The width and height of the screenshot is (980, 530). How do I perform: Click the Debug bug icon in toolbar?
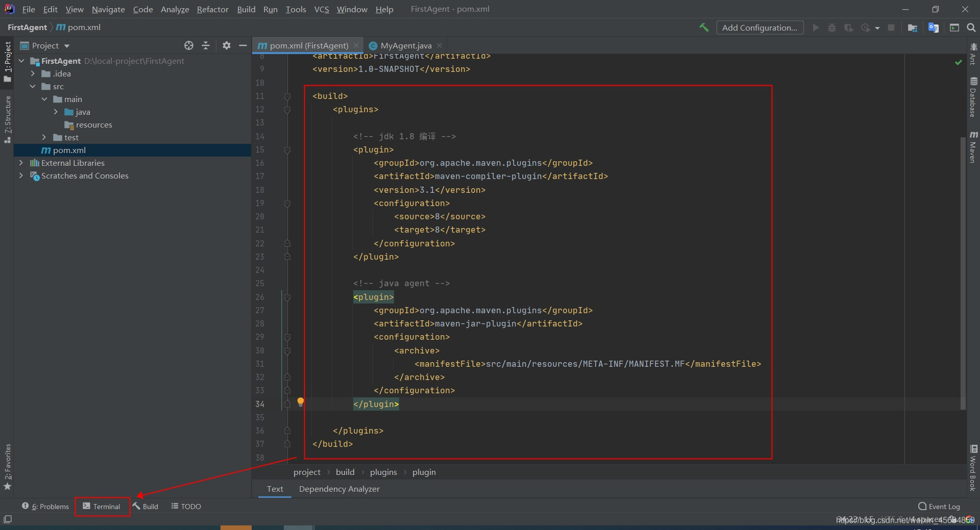click(832, 28)
